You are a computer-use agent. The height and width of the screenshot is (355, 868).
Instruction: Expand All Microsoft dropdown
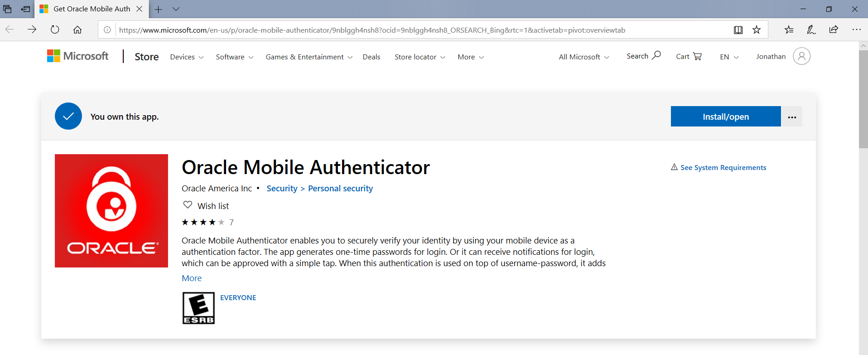click(x=584, y=57)
